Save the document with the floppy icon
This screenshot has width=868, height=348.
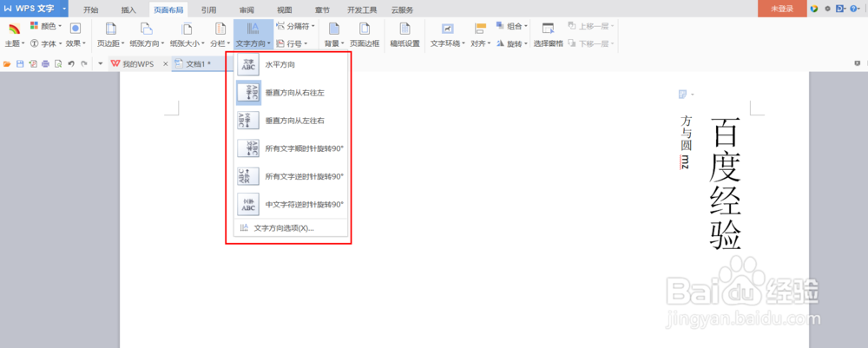20,64
